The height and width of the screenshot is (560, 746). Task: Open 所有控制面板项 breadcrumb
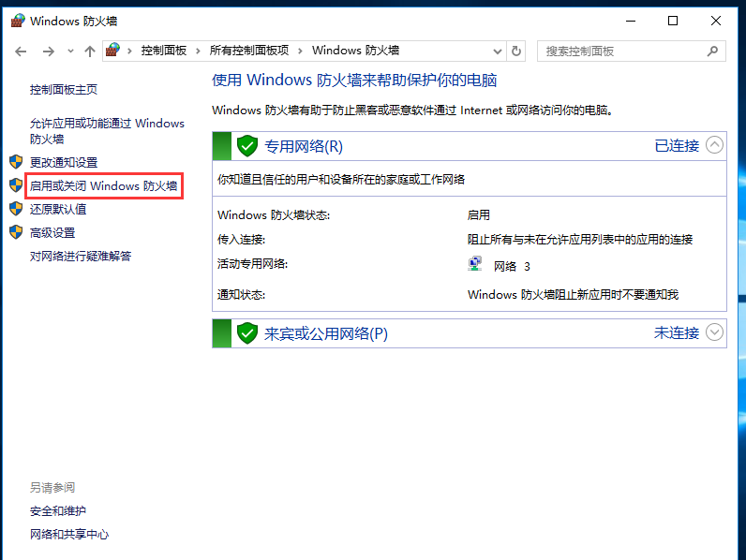[x=249, y=51]
